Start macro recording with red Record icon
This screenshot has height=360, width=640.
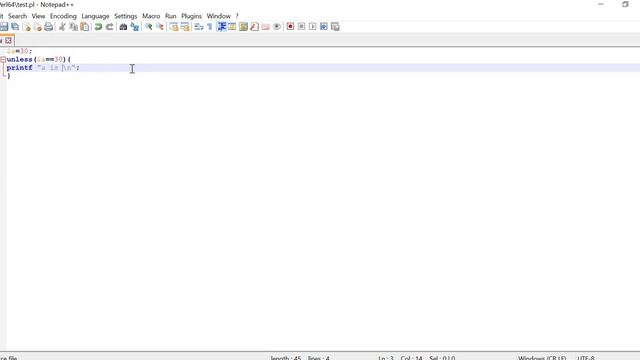(x=290, y=27)
